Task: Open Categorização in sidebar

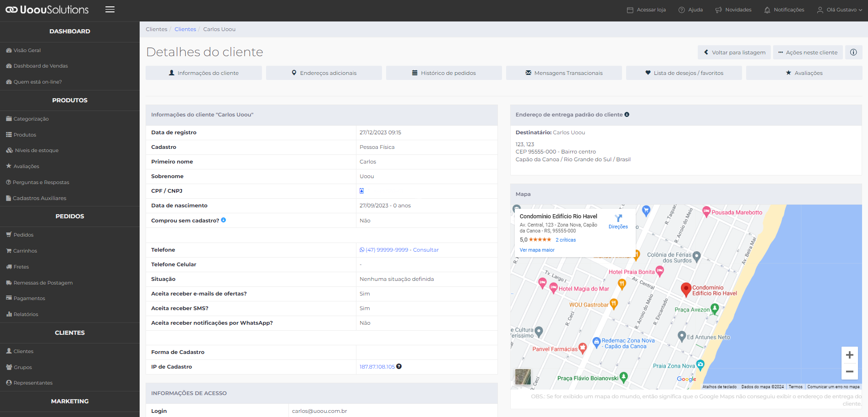Action: [x=27, y=119]
